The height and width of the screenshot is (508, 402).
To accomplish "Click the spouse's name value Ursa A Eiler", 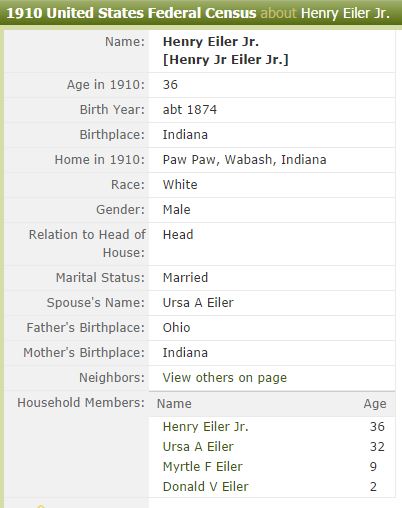I will (x=198, y=303).
